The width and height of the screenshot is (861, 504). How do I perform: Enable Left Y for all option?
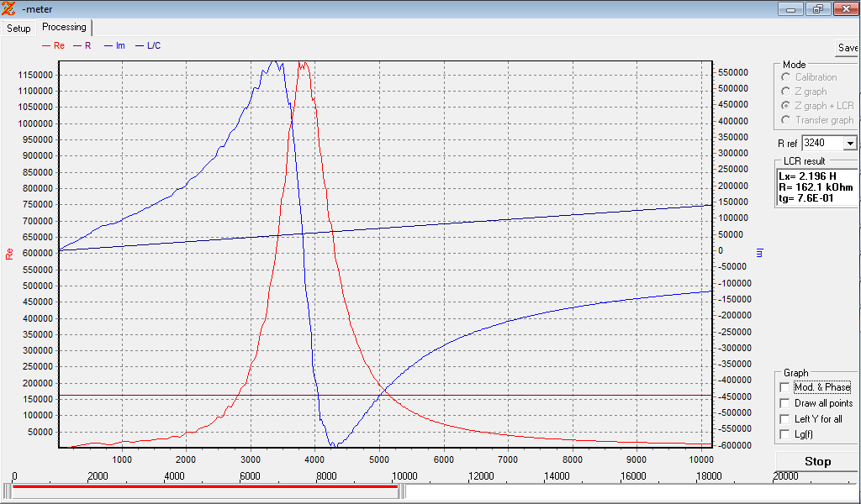(x=785, y=418)
